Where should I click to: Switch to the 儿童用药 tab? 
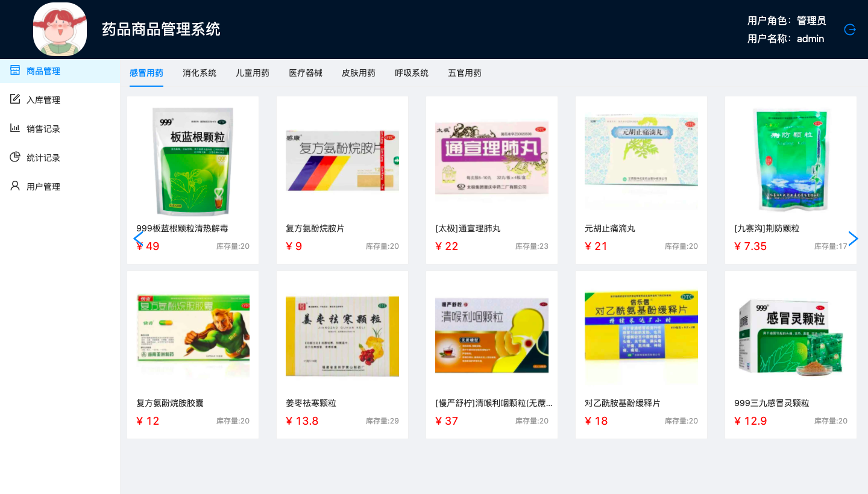pos(253,73)
